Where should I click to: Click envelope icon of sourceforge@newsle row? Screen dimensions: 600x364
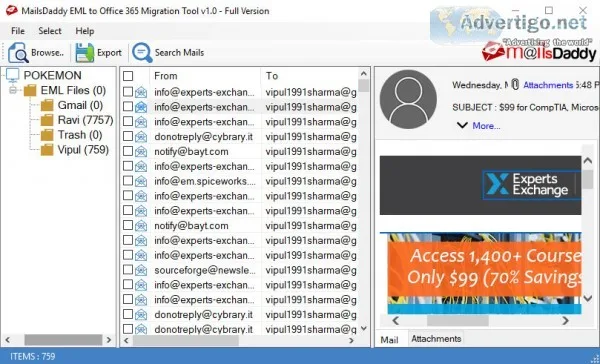click(x=141, y=271)
